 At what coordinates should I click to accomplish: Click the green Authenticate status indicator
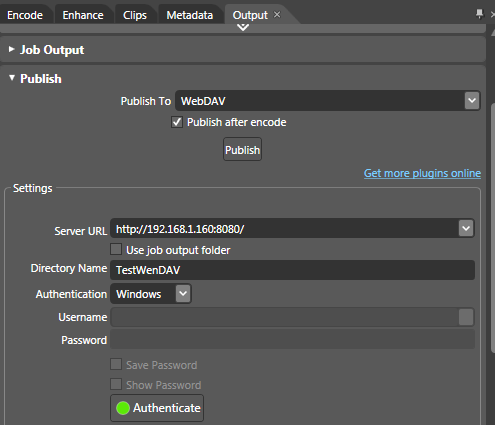[x=123, y=408]
